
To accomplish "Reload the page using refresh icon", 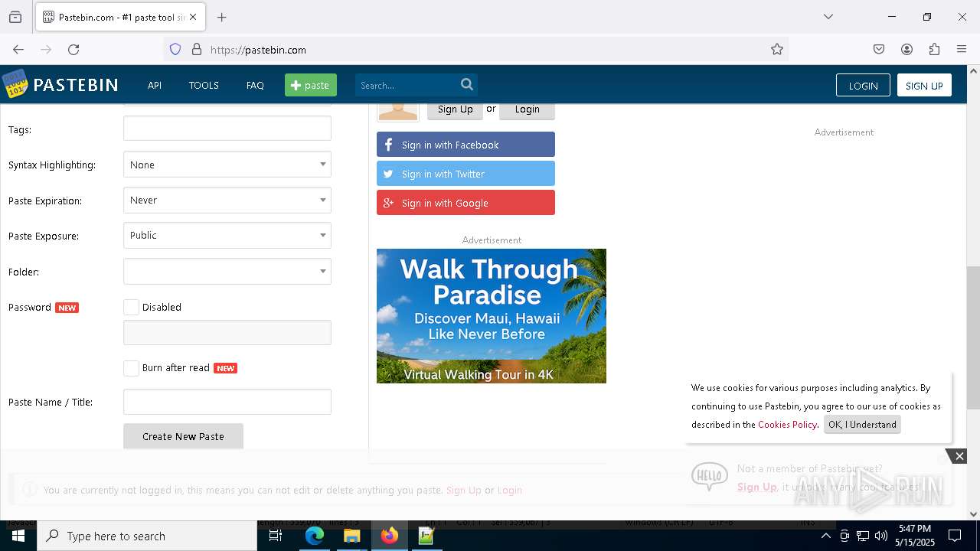I will 73,49.
